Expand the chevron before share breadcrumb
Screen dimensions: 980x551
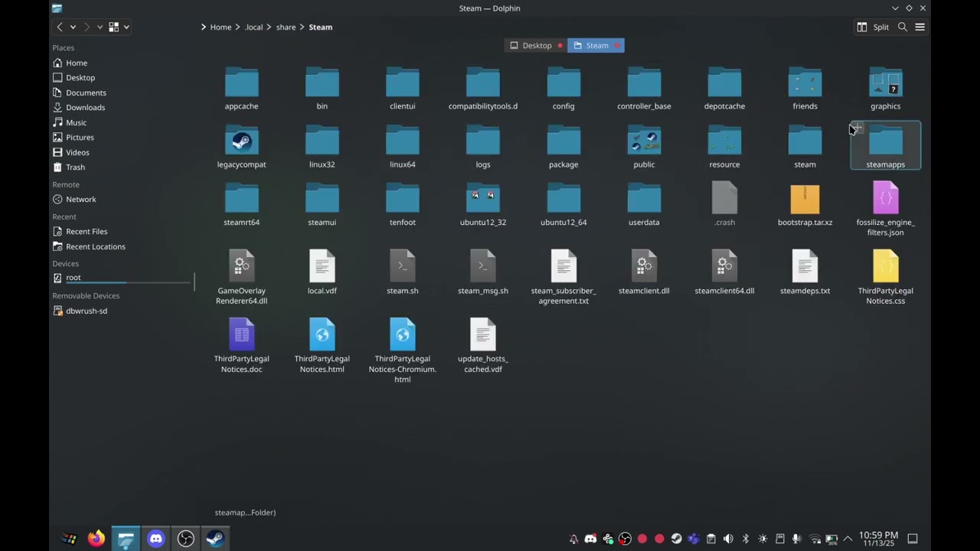[269, 27]
